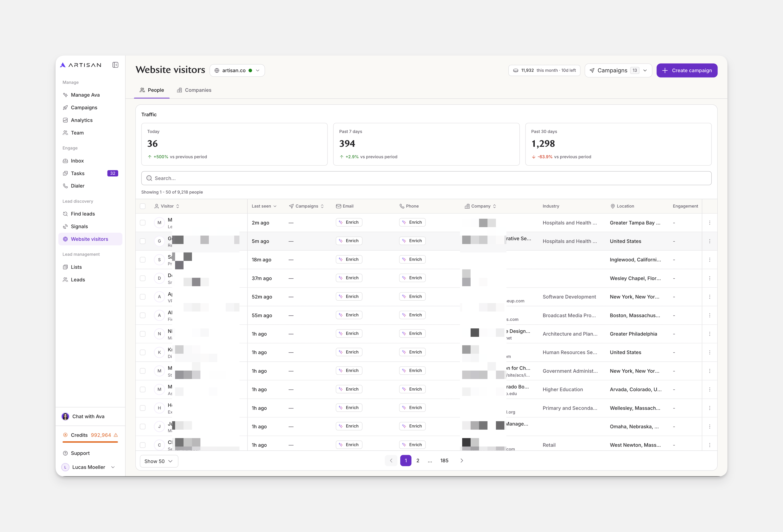This screenshot has height=532, width=783.
Task: Click the orange Credits progress bar
Action: click(x=90, y=442)
